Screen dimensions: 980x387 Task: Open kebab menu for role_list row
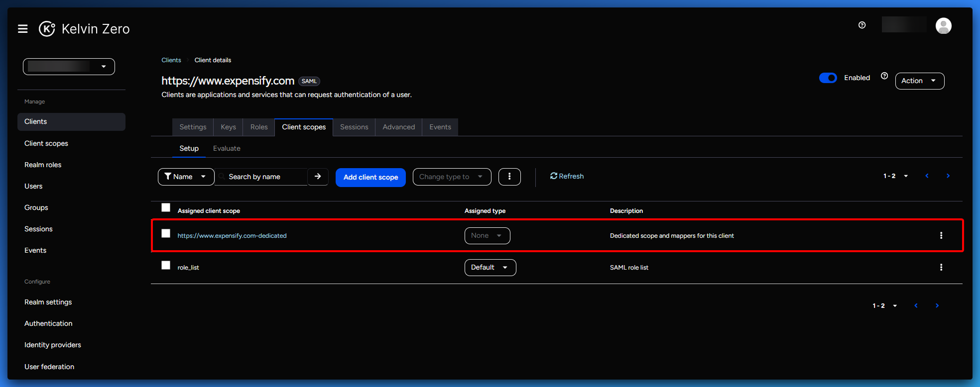tap(941, 267)
